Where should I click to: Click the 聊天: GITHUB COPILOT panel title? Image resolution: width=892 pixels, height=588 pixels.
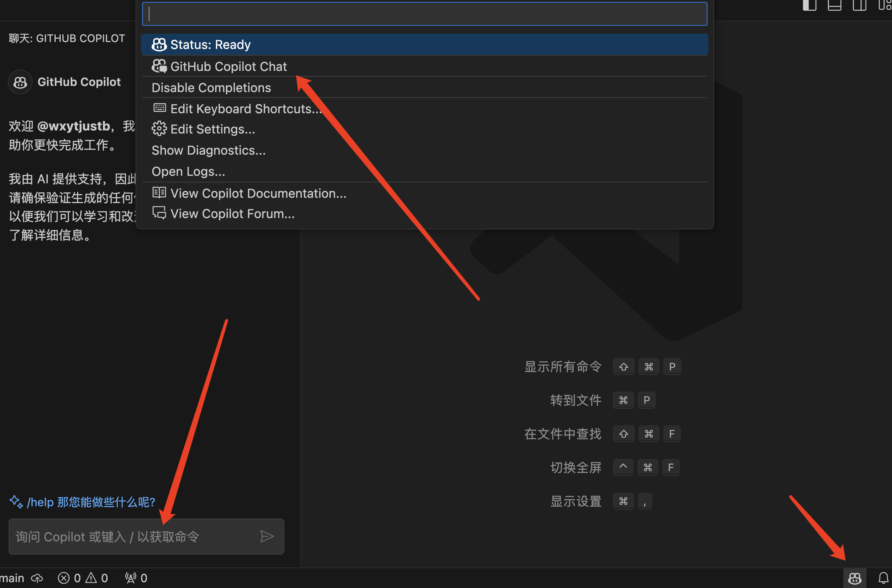[x=67, y=38]
